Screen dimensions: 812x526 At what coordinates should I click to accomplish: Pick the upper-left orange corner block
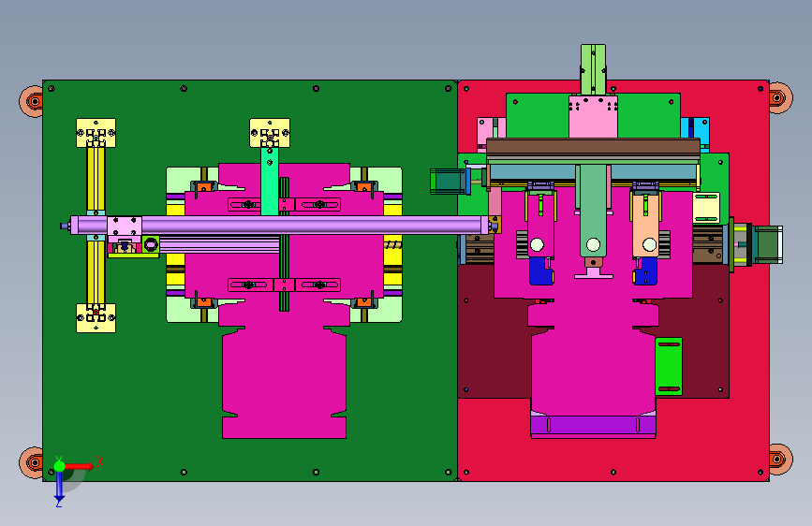tap(205, 187)
